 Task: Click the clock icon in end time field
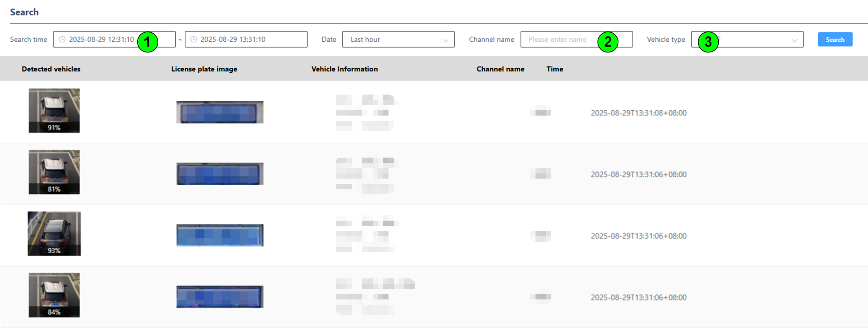click(x=194, y=39)
